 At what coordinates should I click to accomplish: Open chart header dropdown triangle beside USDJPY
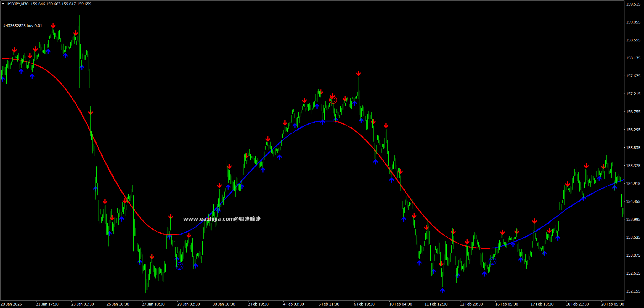click(3, 4)
